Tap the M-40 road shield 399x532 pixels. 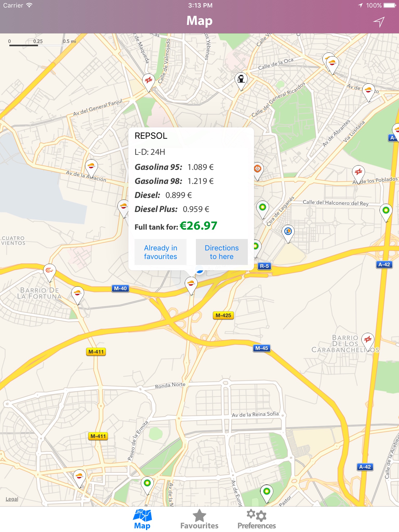pyautogui.click(x=120, y=288)
